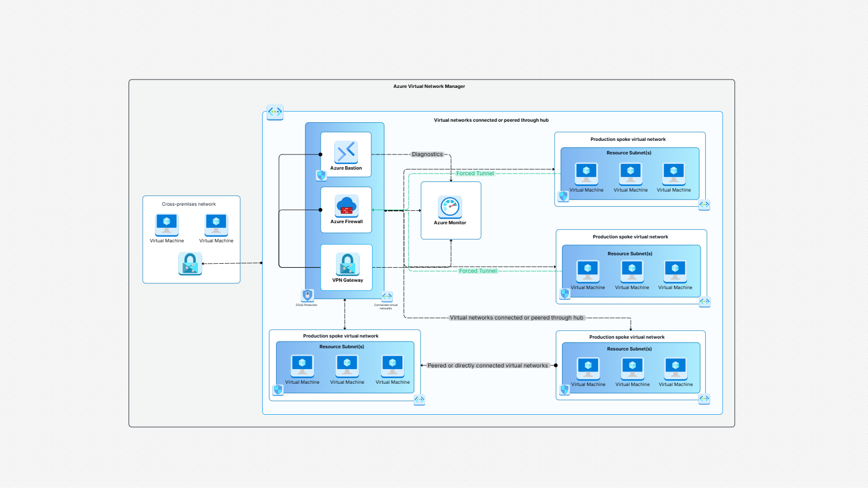The image size is (868, 488).
Task: Select Peered or directly connected virtual networks label
Action: [488, 366]
